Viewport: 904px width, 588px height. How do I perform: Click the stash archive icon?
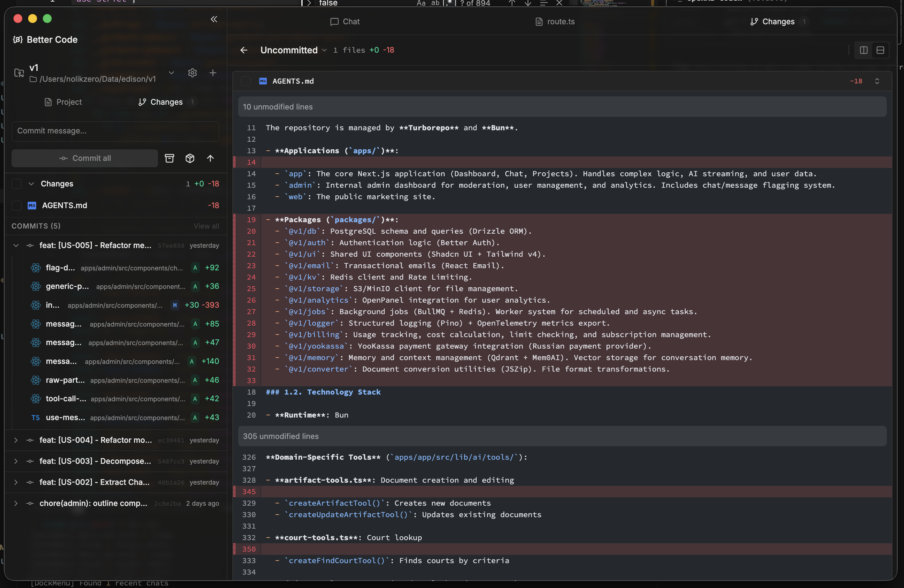click(x=169, y=158)
